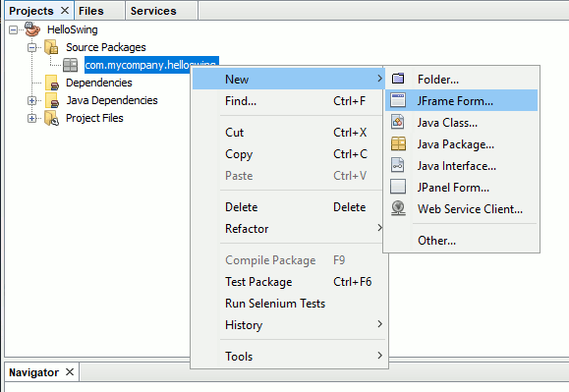Choose Refactor in the context menu
Image resolution: width=569 pixels, height=392 pixels.
289,229
